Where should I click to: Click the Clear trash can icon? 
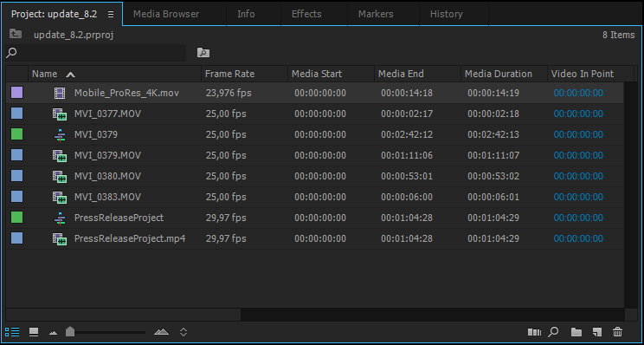(617, 332)
